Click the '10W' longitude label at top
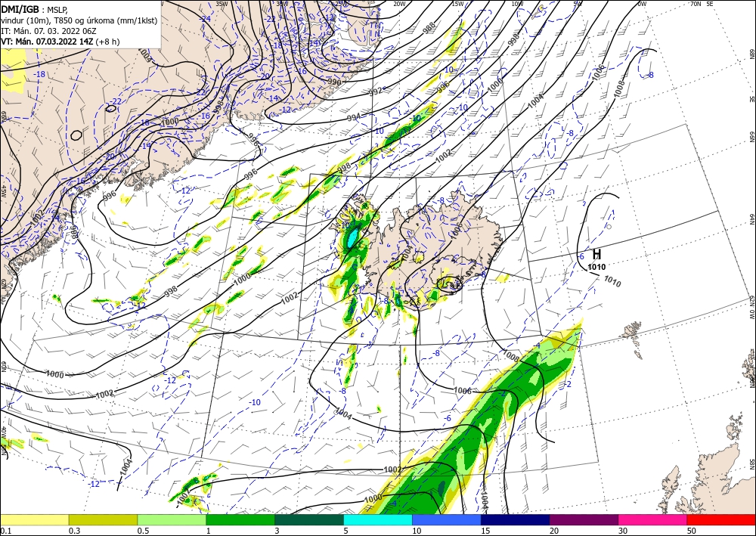 [x=517, y=4]
